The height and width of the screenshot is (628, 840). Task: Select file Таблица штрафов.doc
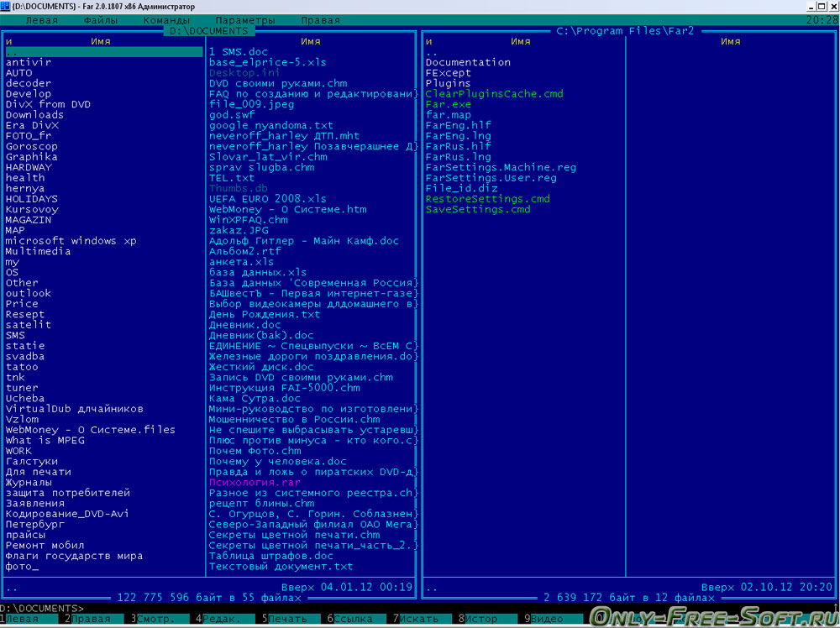coord(271,556)
